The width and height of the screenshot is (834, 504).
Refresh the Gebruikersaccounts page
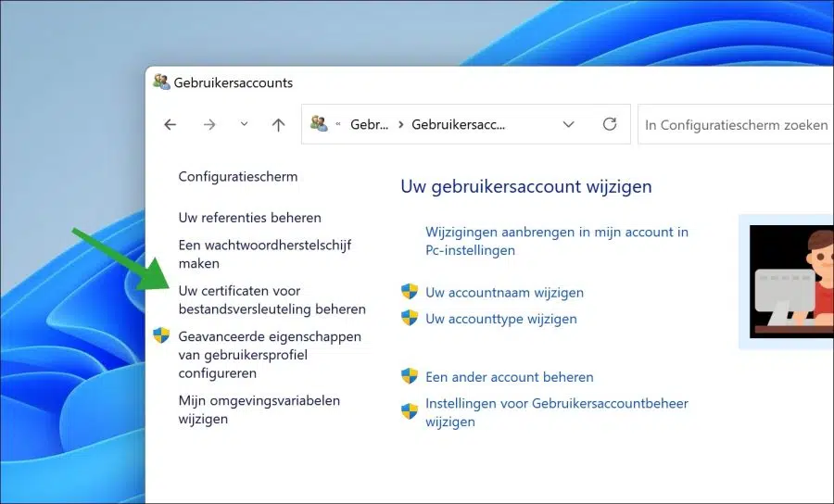point(610,124)
